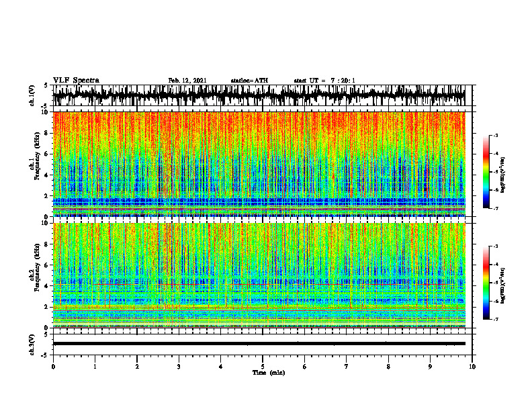Viewport: 532px width, 411px height.
Task: Click the "7" tick on the time axis
Action: pyautogui.click(x=347, y=367)
